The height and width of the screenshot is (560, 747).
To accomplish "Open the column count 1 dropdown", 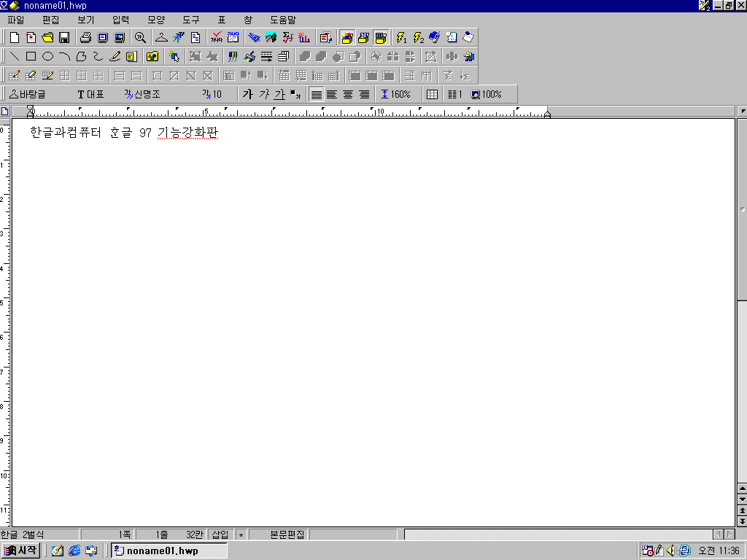I will coord(455,94).
